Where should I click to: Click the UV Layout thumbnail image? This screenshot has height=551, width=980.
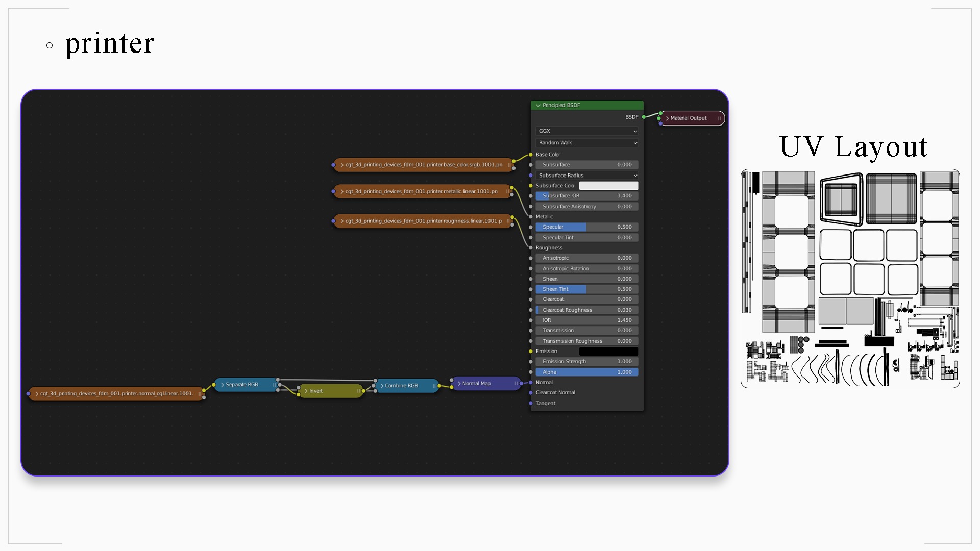click(850, 279)
